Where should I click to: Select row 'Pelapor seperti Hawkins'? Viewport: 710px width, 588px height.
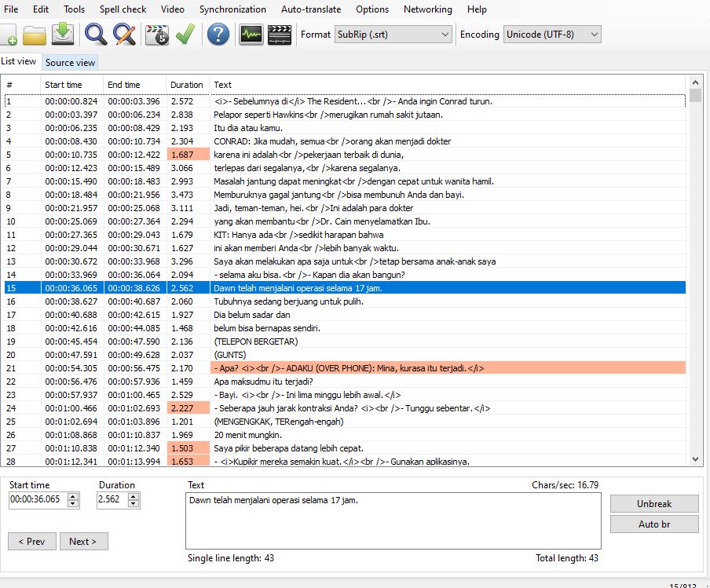[x=345, y=115]
